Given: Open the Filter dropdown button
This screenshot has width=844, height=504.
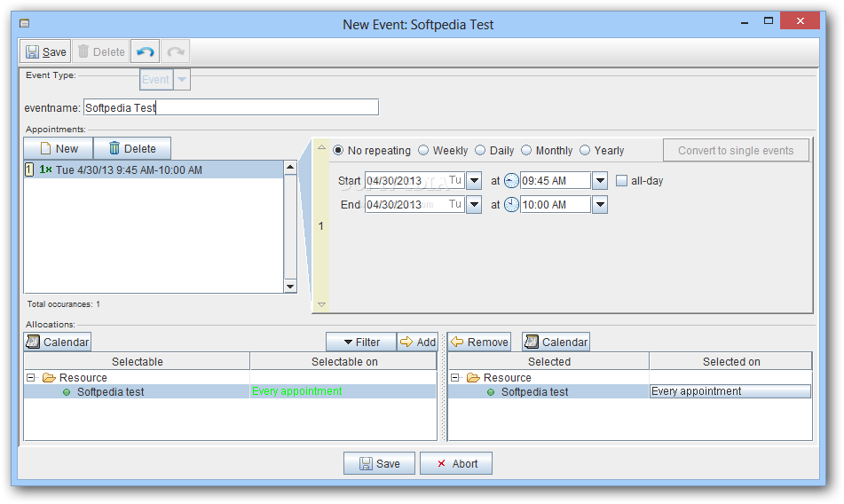Looking at the screenshot, I should pyautogui.click(x=361, y=343).
